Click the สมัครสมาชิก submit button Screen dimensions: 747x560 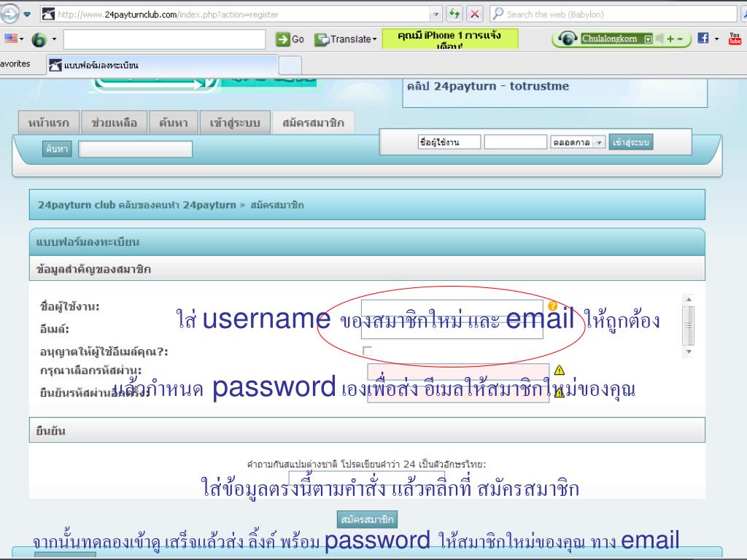pos(367,519)
